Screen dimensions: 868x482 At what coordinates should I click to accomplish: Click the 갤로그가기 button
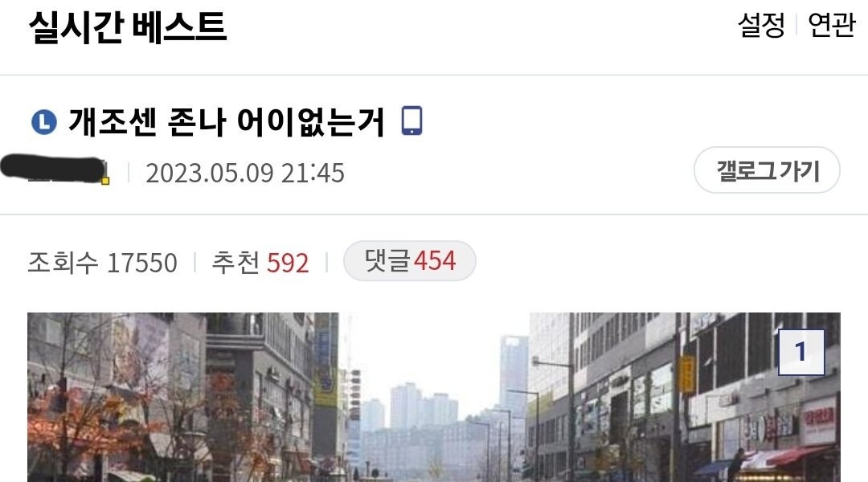coord(767,170)
